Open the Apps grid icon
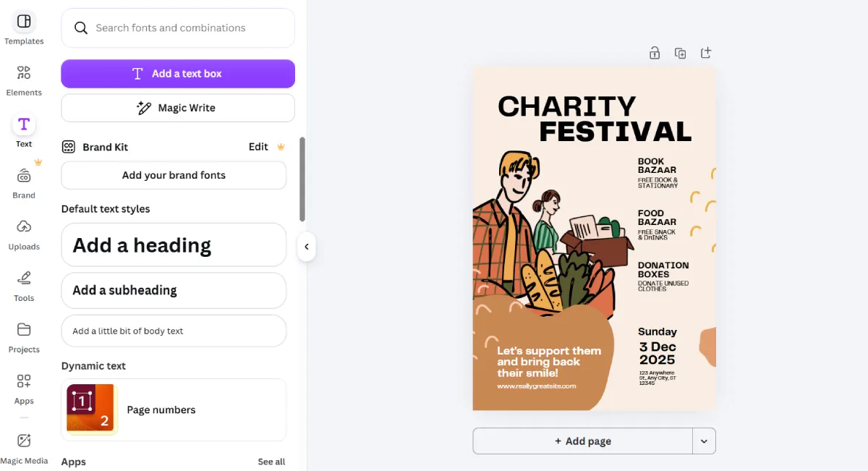 point(24,381)
